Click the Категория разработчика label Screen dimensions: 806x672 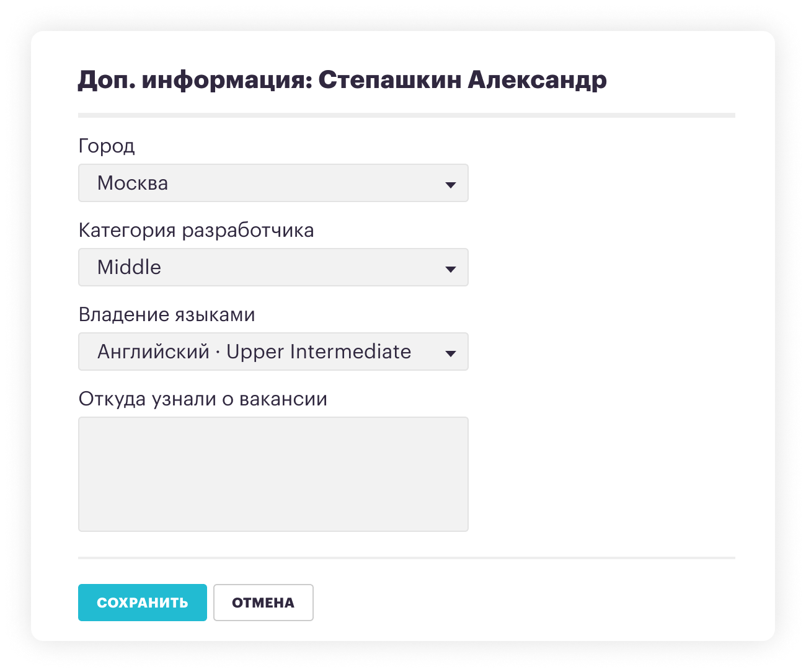[196, 230]
